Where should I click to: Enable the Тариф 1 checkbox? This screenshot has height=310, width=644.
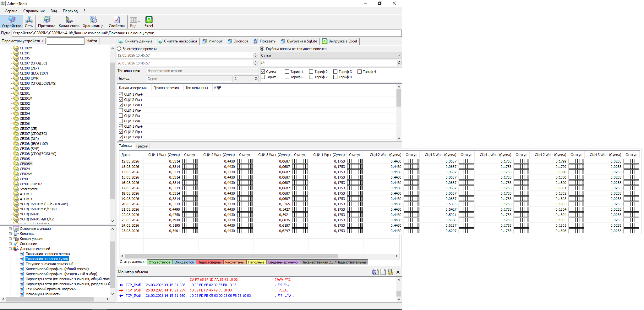pyautogui.click(x=287, y=72)
